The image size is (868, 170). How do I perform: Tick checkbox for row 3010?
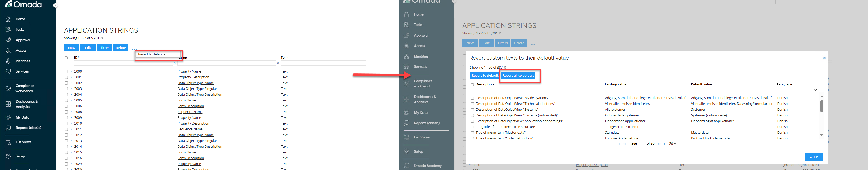(66, 123)
